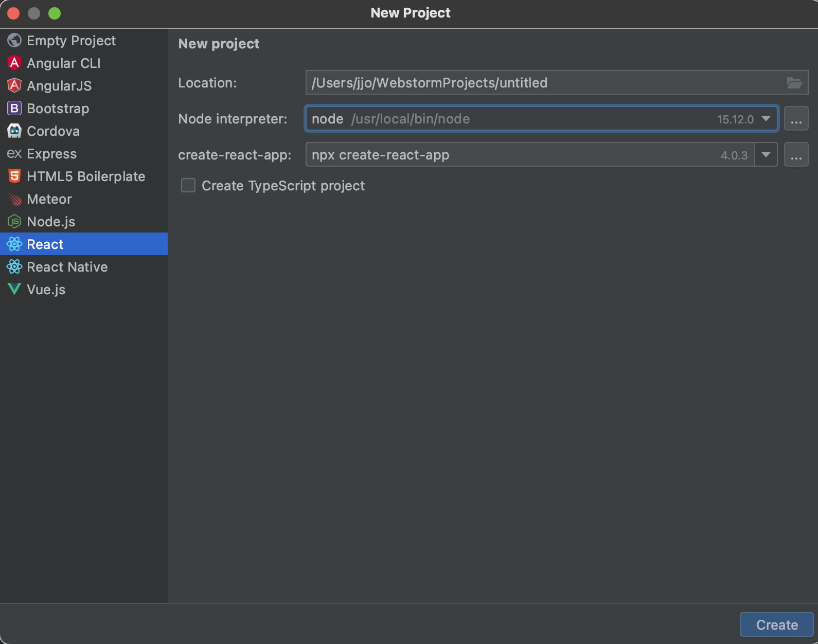
Task: Select React Native project type
Action: coord(67,267)
